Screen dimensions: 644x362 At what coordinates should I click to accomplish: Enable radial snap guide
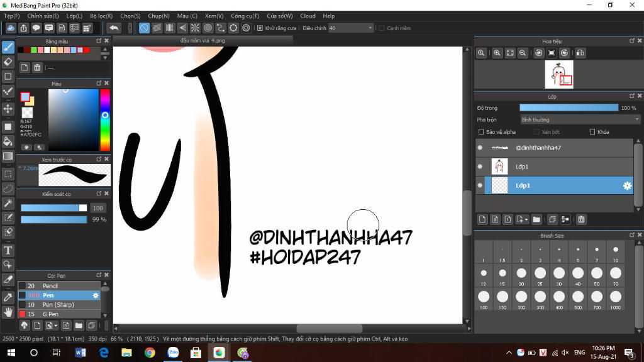pos(195,28)
